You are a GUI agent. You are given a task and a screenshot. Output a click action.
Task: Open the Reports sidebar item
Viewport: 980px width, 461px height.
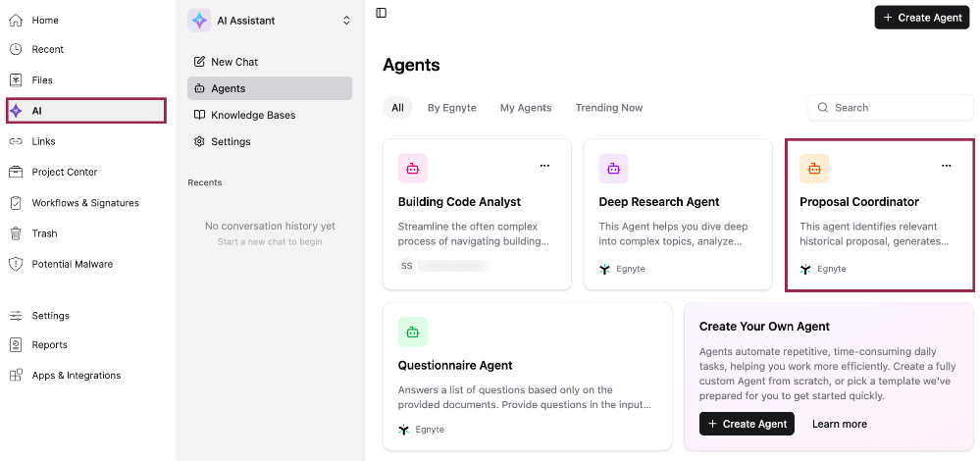point(49,345)
